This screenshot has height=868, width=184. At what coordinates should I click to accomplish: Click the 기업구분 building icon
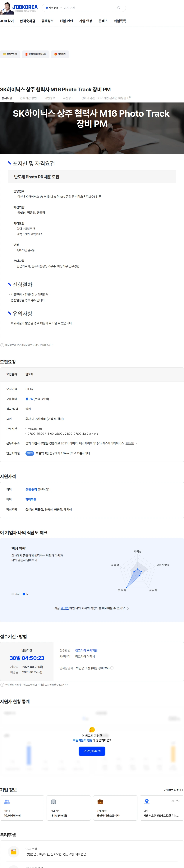click(54, 802)
